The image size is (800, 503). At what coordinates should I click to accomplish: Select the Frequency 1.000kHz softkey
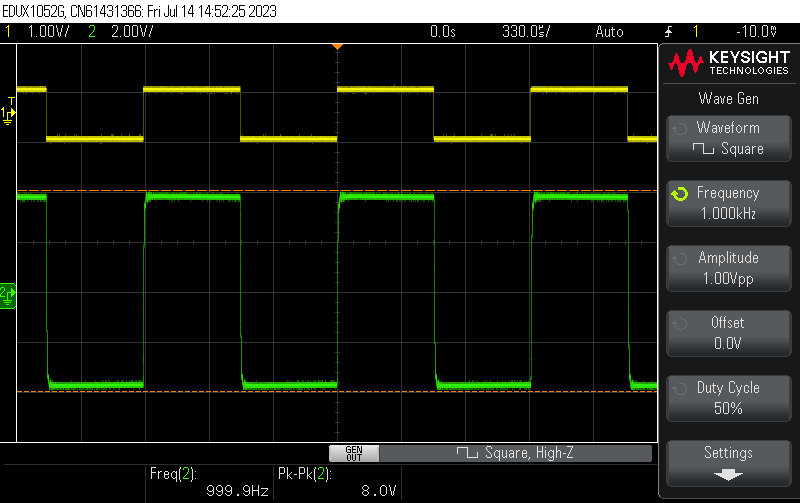(729, 204)
